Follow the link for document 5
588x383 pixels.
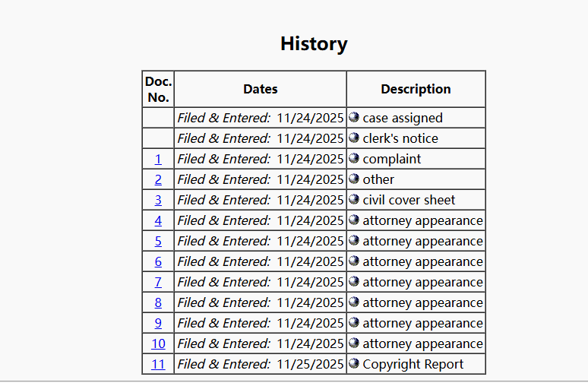158,242
